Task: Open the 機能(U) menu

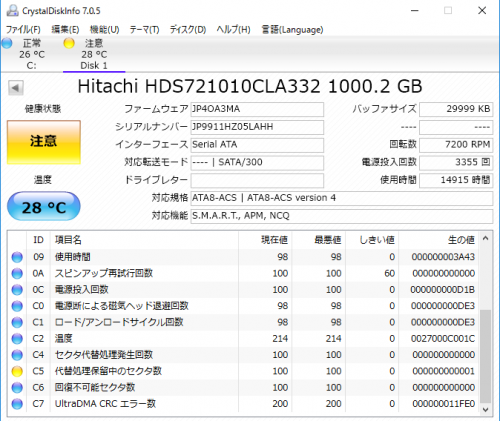Action: tap(104, 30)
